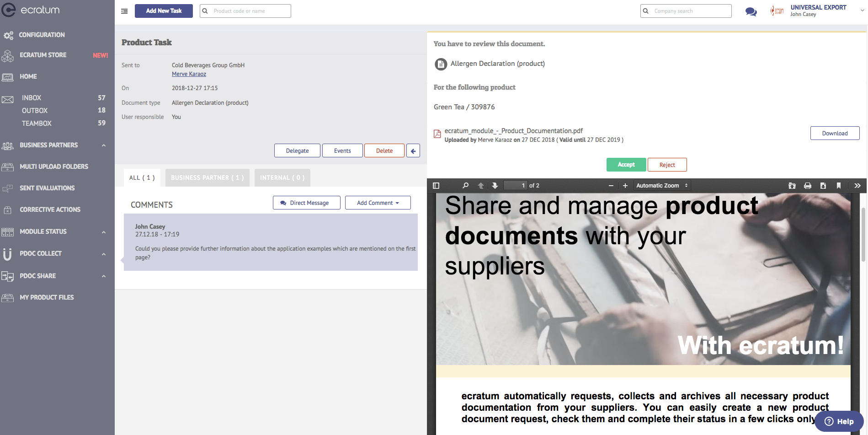868x435 pixels.
Task: Go to next PDF page
Action: [495, 186]
